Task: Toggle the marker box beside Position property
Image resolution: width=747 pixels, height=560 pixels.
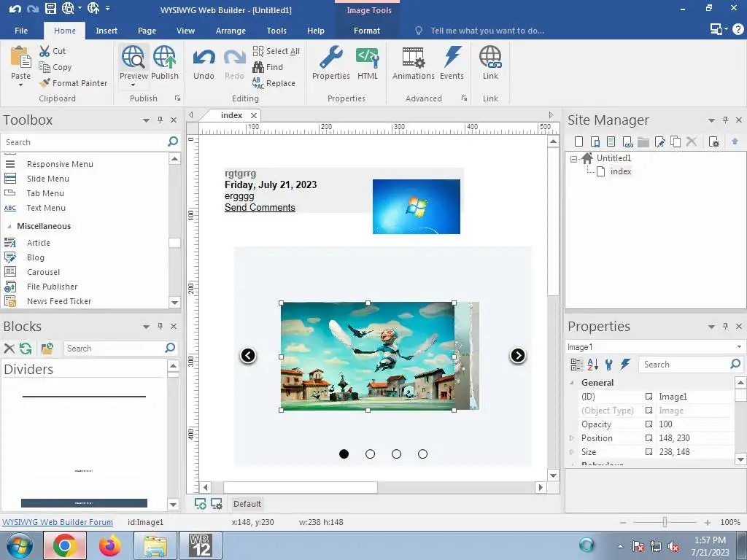Action: pyautogui.click(x=649, y=437)
